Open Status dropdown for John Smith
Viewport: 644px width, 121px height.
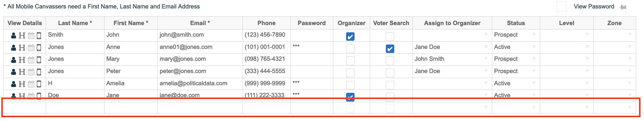click(516, 35)
